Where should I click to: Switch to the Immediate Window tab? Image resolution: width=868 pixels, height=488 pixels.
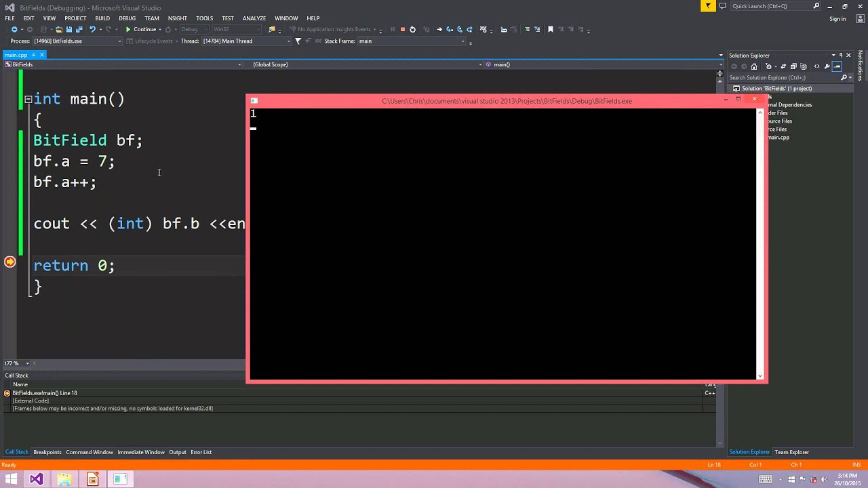(x=141, y=452)
